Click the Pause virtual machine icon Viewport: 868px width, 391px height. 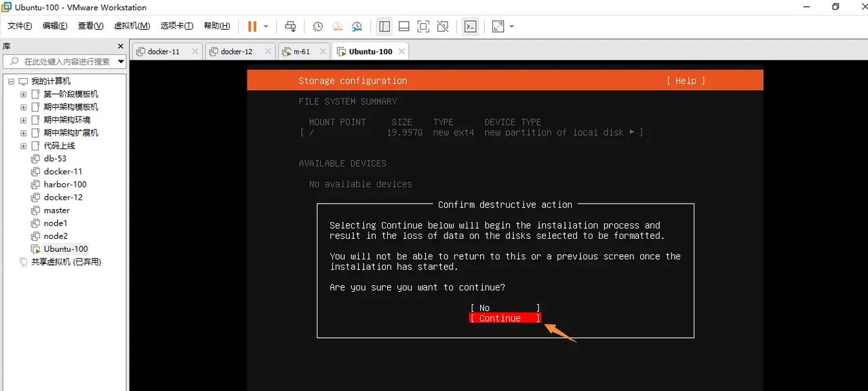pyautogui.click(x=252, y=26)
